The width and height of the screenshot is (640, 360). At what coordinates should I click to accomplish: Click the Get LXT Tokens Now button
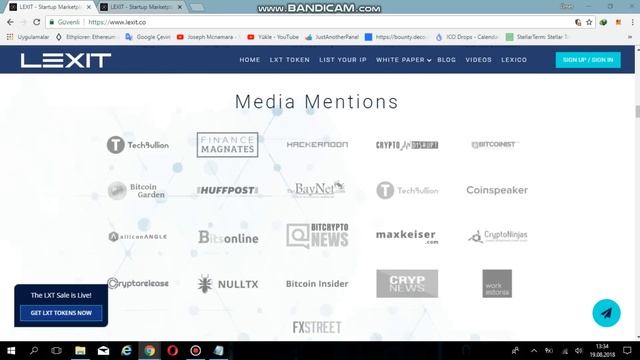61,313
